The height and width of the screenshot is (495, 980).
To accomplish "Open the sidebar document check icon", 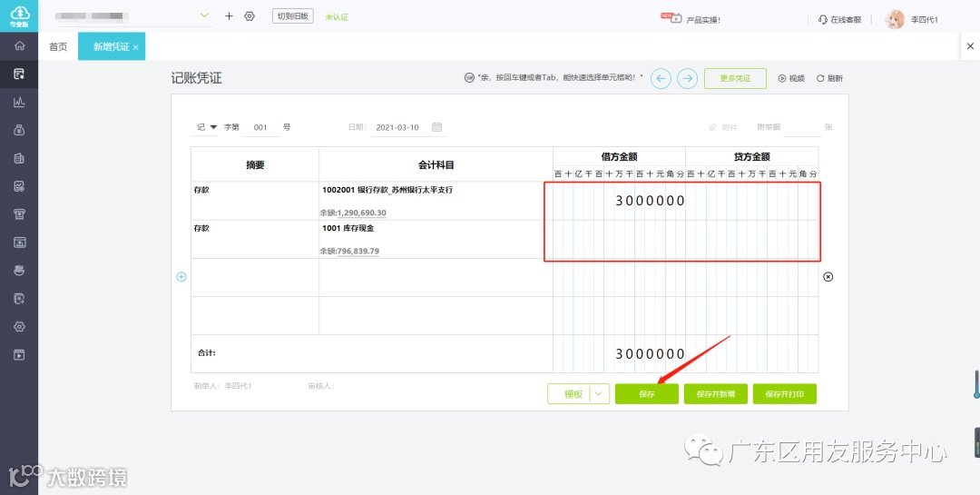I will tap(19, 299).
